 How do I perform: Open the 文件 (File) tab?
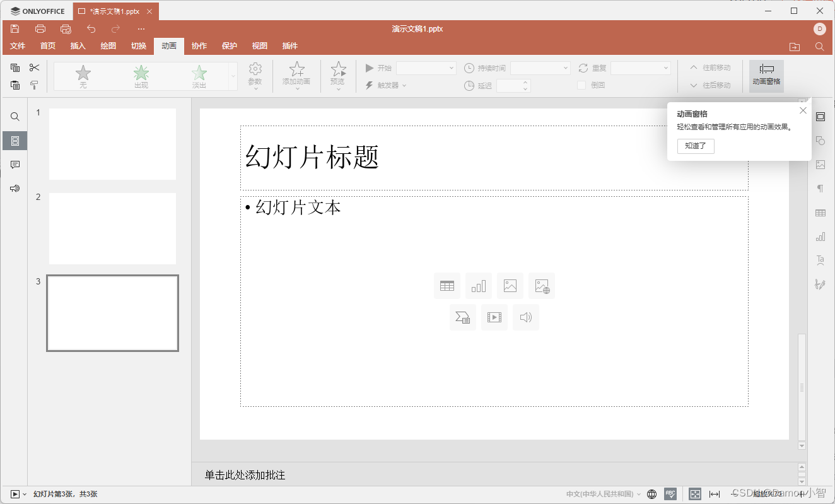pyautogui.click(x=18, y=46)
